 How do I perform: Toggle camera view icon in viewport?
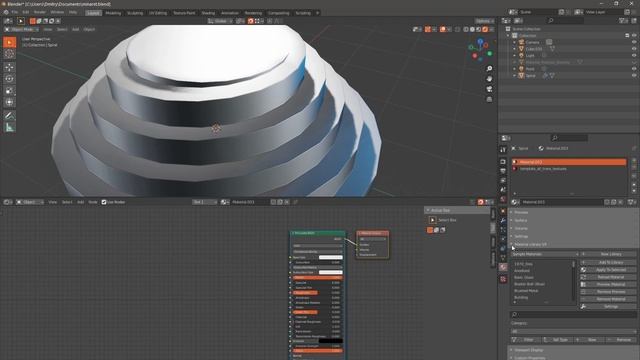(x=489, y=89)
